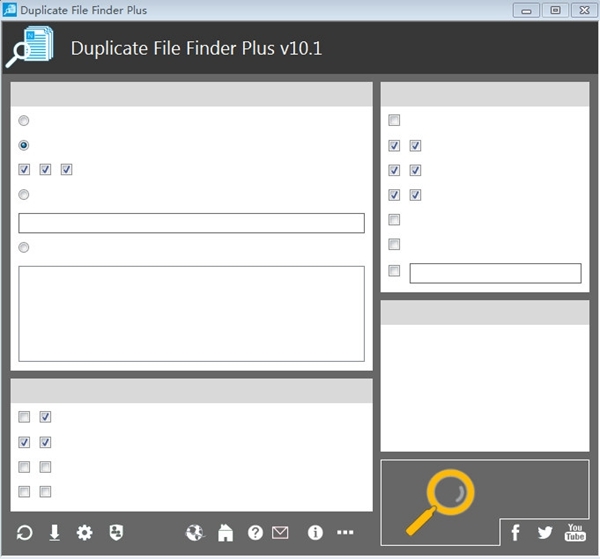Click the circular-arrow refresh icon in bottom toolbar
This screenshot has width=600, height=559.
[x=24, y=533]
